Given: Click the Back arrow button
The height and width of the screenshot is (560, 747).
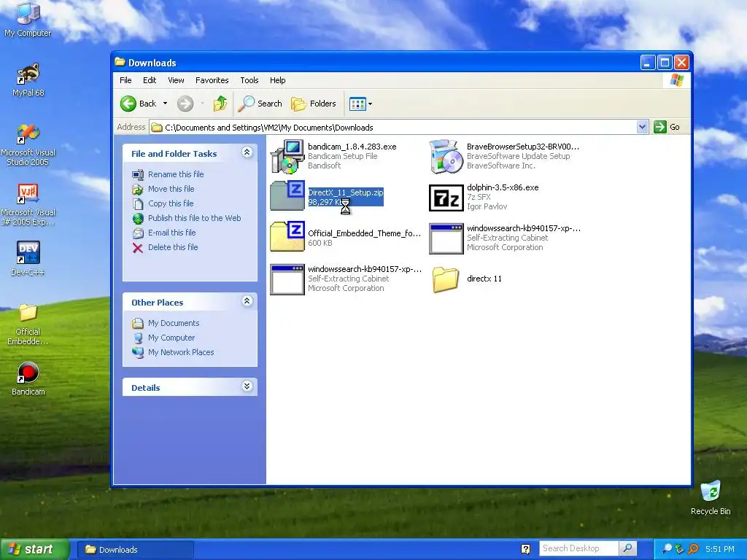Looking at the screenshot, I should pos(138,104).
